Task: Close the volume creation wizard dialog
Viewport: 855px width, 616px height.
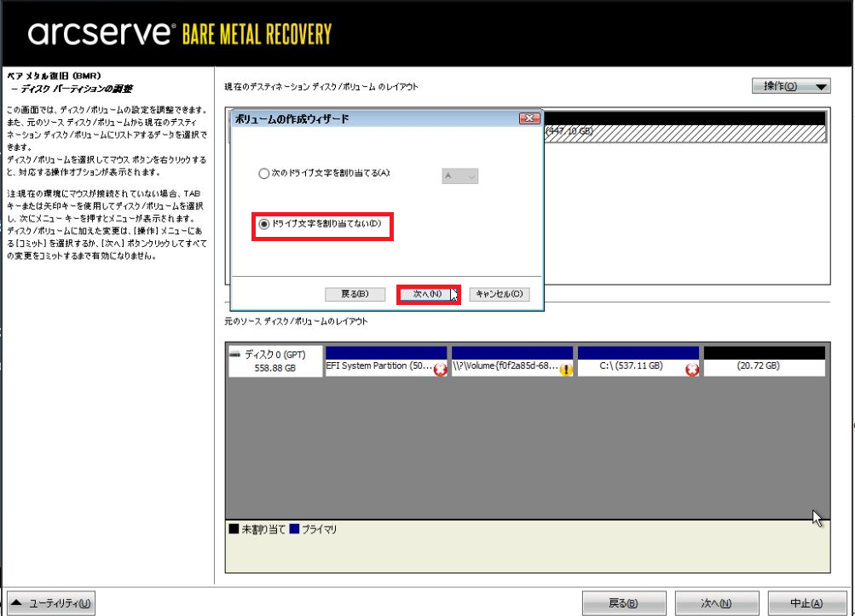Action: [529, 118]
